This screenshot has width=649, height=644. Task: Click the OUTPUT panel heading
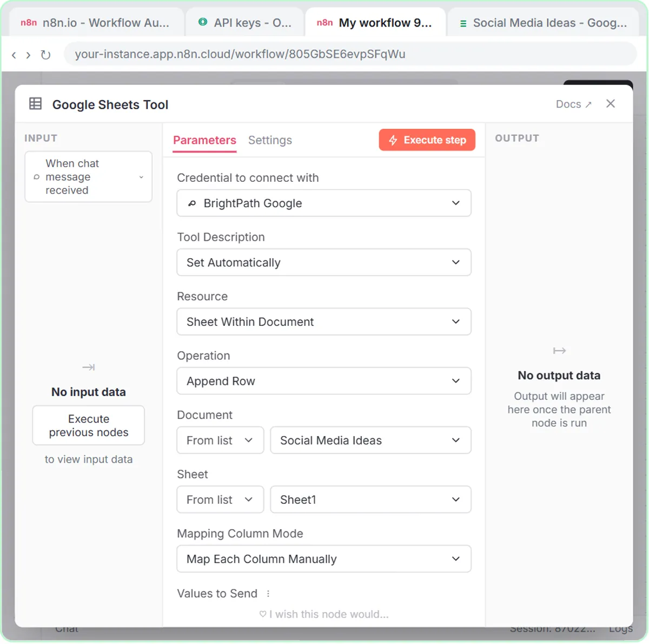(x=517, y=138)
